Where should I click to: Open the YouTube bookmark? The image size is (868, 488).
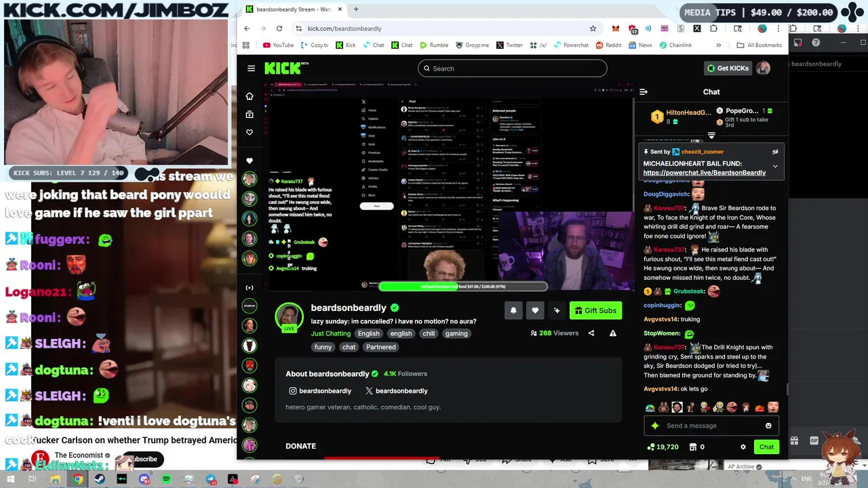click(278, 45)
